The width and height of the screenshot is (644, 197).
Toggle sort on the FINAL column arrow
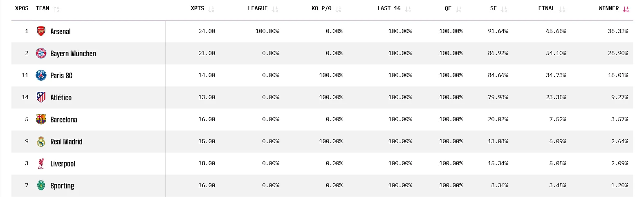coord(562,9)
